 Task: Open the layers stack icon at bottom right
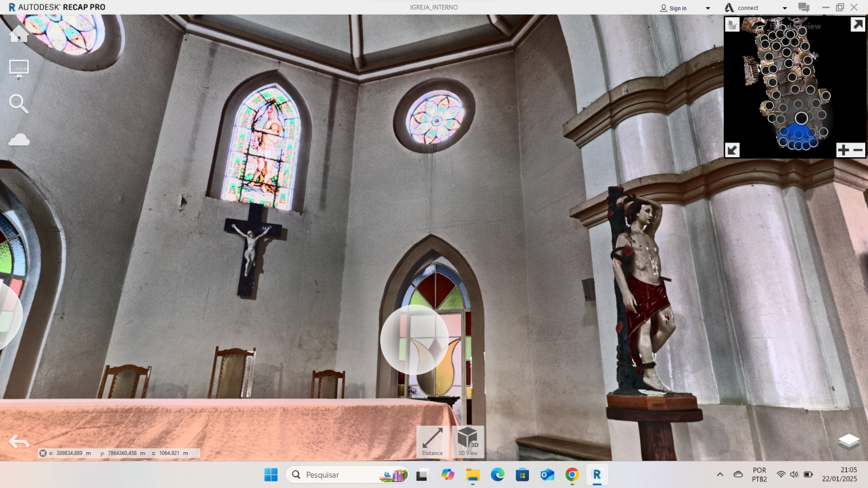tap(848, 441)
